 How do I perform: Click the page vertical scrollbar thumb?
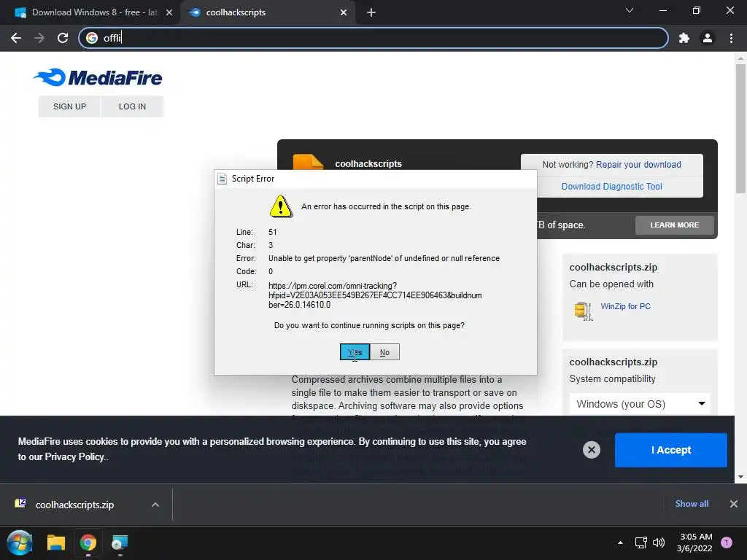pyautogui.click(x=740, y=128)
